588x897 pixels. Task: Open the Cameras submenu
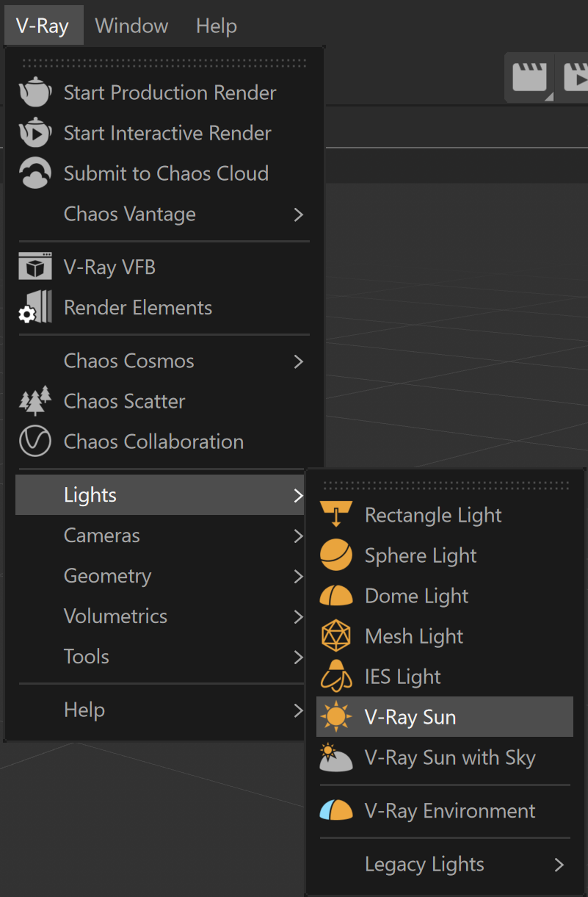tap(160, 536)
